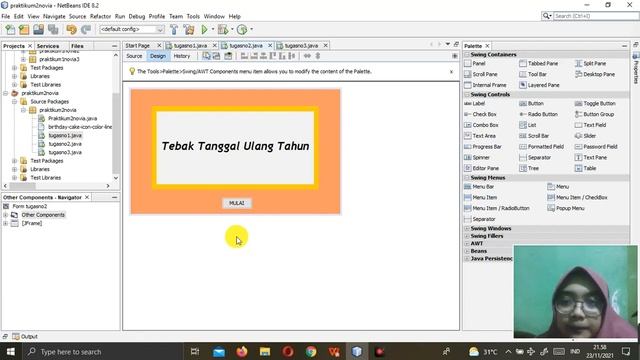Viewport: 640px width, 360px height.
Task: Click the Open Project toolbar icon
Action: (x=38, y=29)
